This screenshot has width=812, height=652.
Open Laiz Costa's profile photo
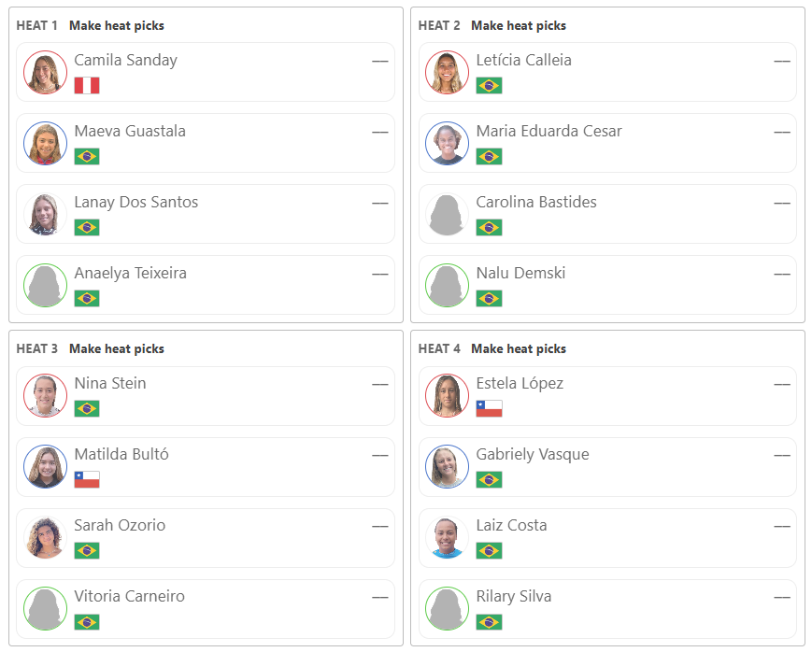click(x=447, y=537)
